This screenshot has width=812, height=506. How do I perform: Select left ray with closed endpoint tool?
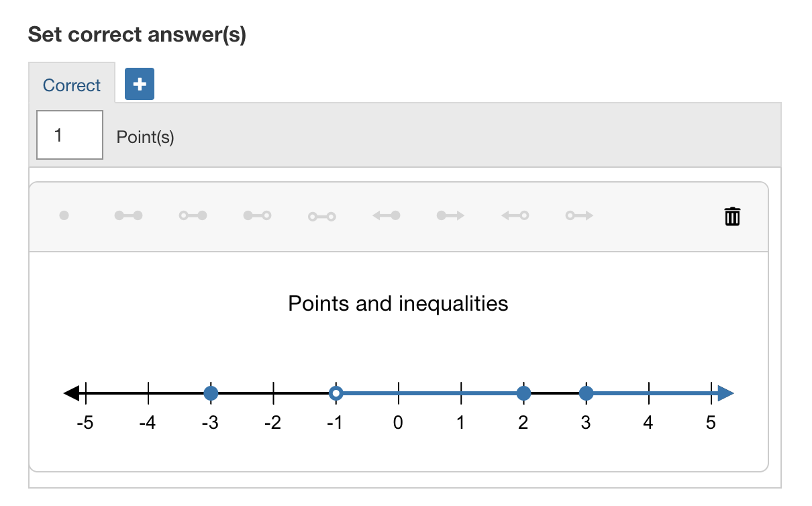point(387,215)
